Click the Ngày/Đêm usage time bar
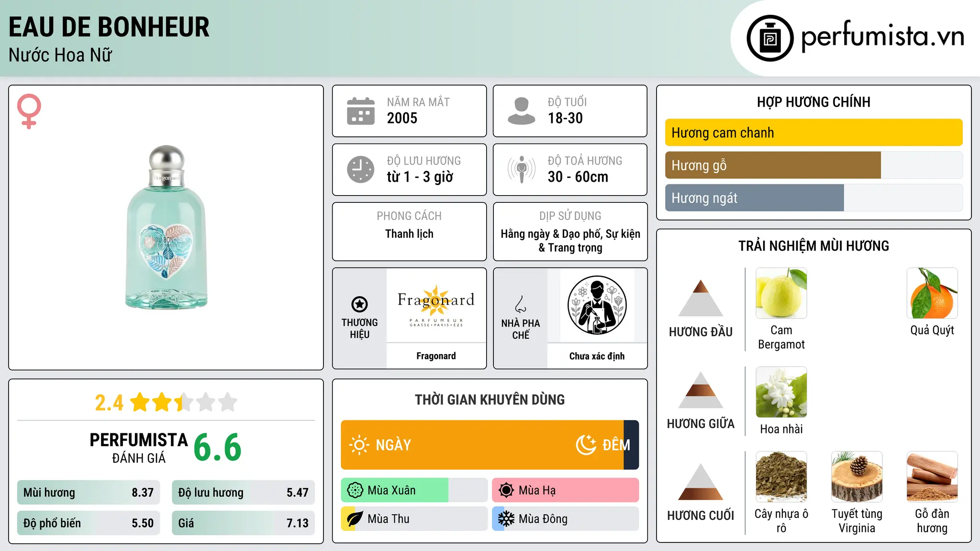 tap(490, 445)
